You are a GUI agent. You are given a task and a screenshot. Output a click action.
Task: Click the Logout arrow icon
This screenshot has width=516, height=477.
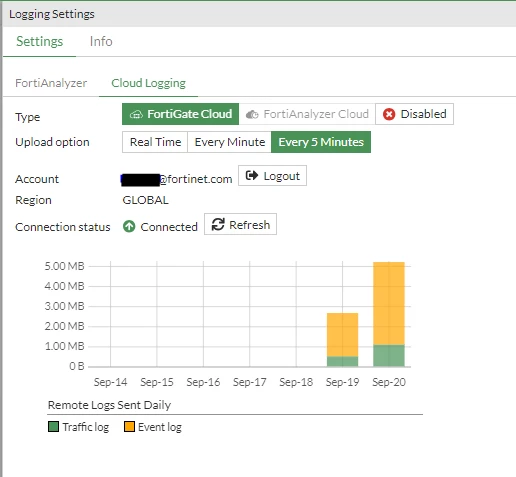pyautogui.click(x=252, y=175)
